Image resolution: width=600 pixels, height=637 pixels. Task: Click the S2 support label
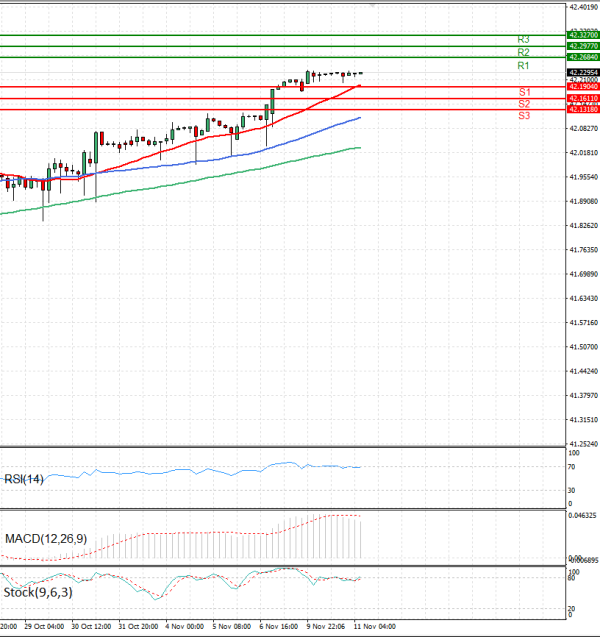coord(524,104)
